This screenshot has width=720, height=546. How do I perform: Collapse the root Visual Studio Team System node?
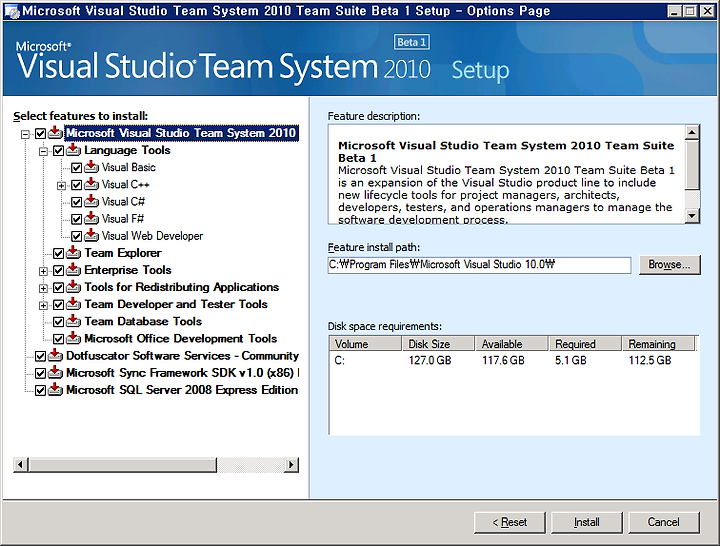(25, 134)
